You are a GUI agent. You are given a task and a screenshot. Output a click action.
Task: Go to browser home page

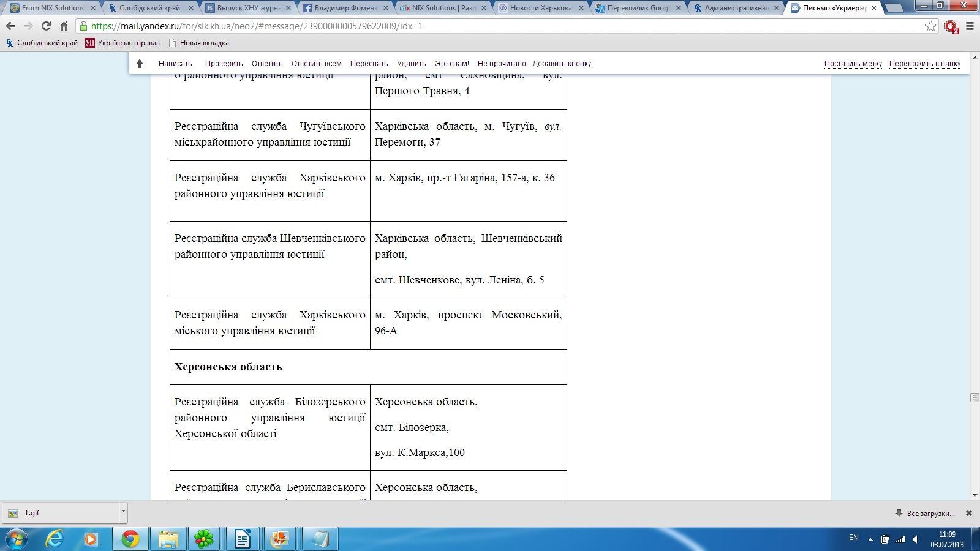[64, 26]
